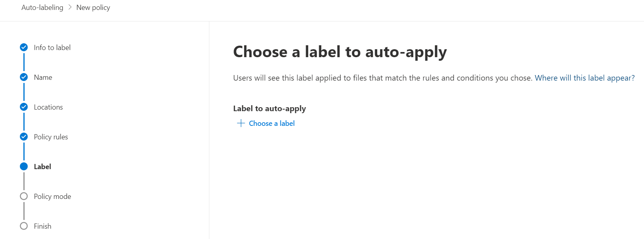Click the Choose a label link
Screen dimensions: 644x239
pyautogui.click(x=272, y=123)
